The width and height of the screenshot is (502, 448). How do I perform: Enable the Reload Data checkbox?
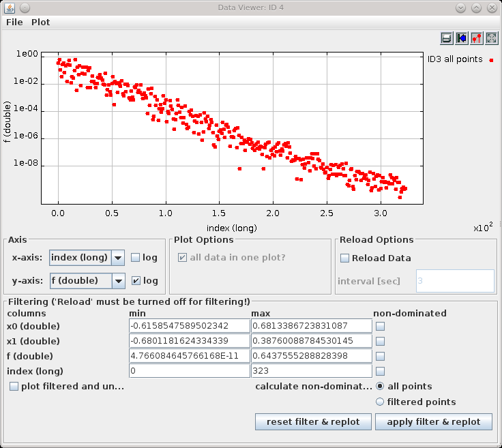click(x=344, y=258)
